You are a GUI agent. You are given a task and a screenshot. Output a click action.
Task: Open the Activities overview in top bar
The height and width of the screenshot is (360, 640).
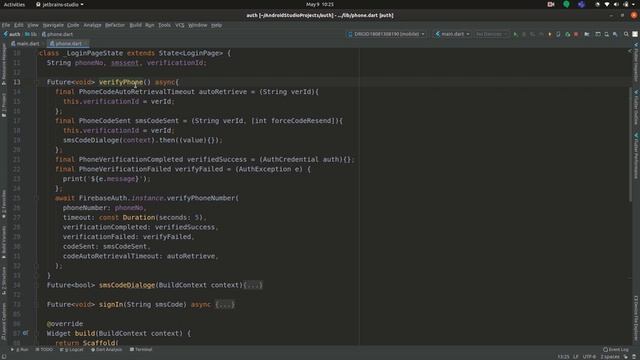14,4
